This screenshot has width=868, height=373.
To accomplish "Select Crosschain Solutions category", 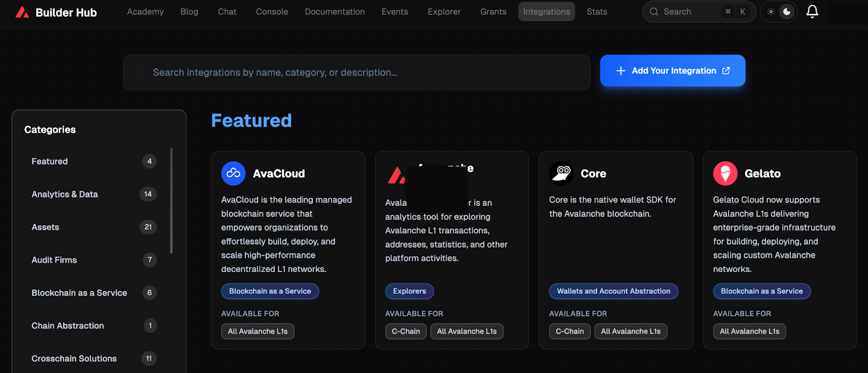I will pyautogui.click(x=94, y=358).
